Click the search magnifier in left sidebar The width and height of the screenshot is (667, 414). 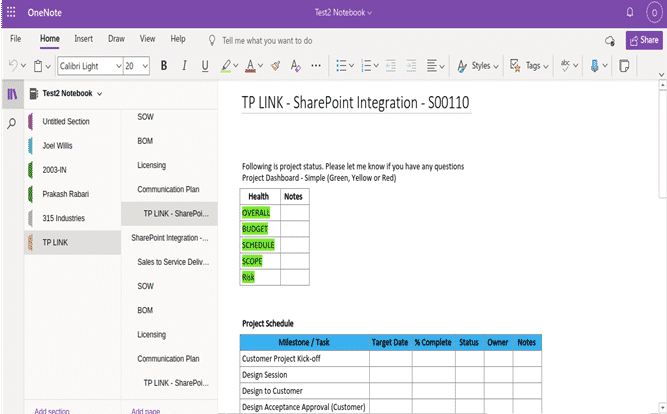(x=12, y=123)
